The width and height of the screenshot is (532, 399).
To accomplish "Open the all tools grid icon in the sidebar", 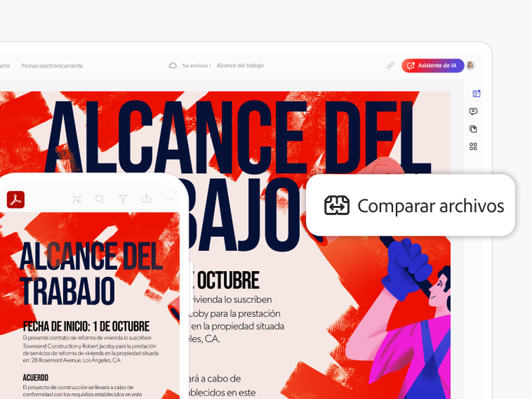I will (473, 147).
